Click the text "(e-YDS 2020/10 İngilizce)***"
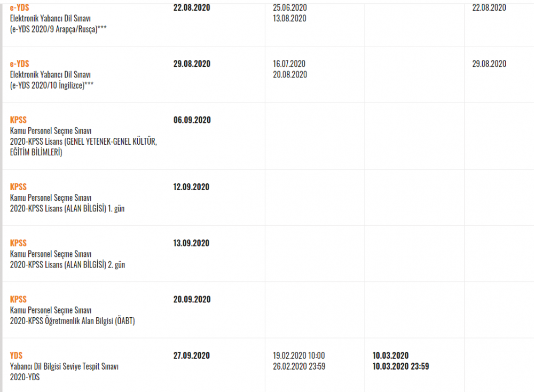The image size is (534, 392). pos(52,85)
